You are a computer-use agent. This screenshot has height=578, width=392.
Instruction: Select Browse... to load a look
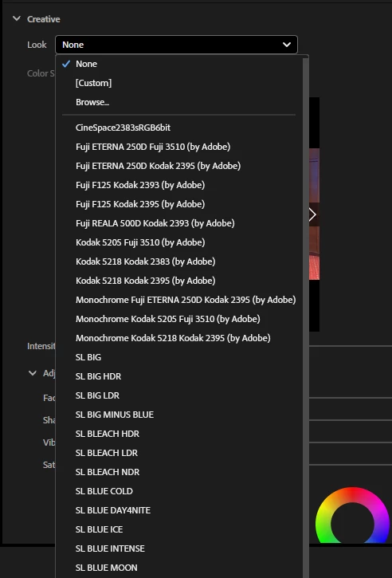179,102
